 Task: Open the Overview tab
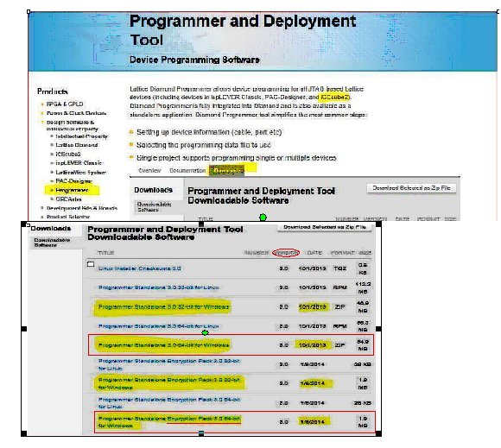[149, 171]
